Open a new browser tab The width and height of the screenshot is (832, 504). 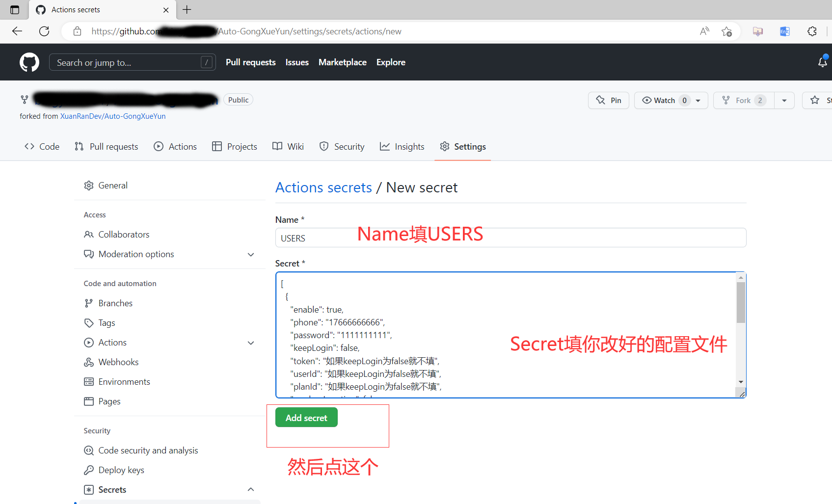tap(187, 9)
